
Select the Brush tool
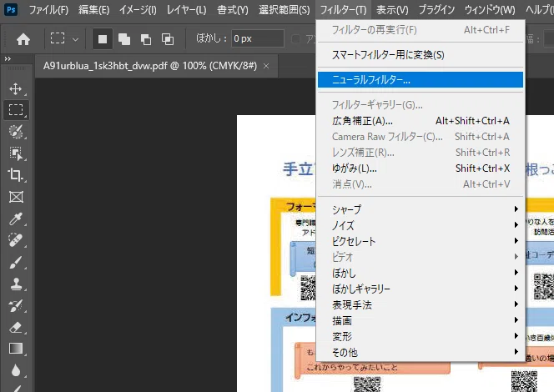(16, 262)
